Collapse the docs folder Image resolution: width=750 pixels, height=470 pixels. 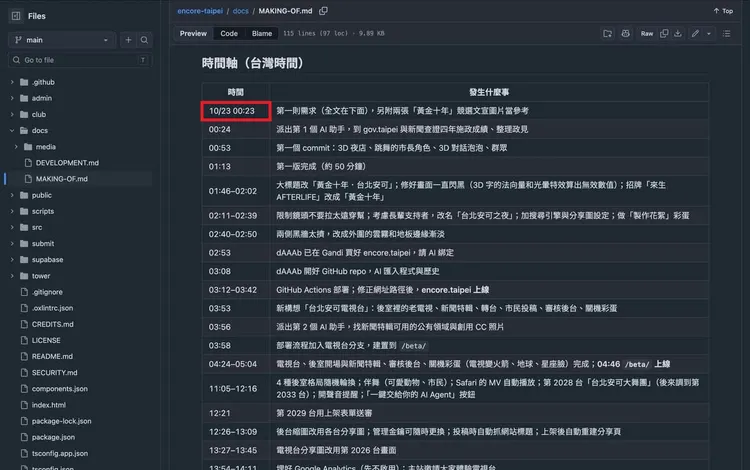pyautogui.click(x=12, y=131)
